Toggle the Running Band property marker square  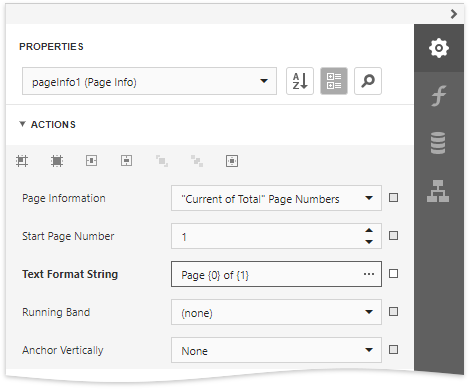click(393, 312)
